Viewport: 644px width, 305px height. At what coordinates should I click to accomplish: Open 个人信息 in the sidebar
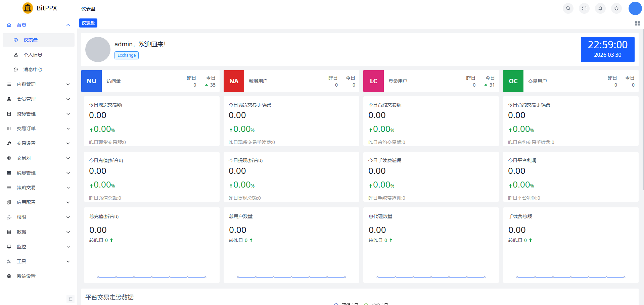(x=33, y=55)
